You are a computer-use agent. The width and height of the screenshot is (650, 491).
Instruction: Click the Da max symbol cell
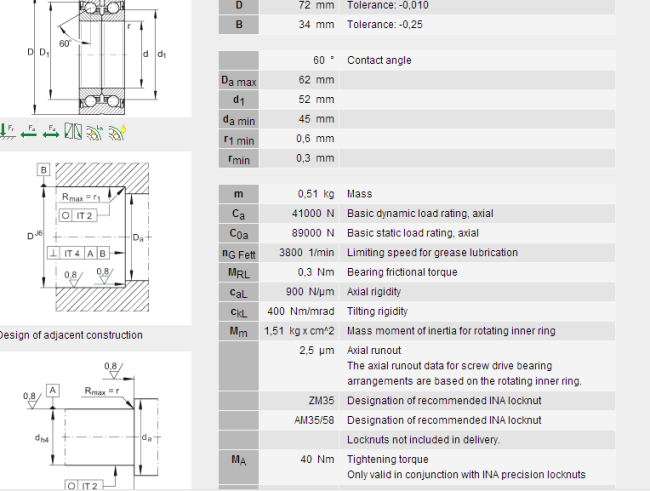pos(238,81)
